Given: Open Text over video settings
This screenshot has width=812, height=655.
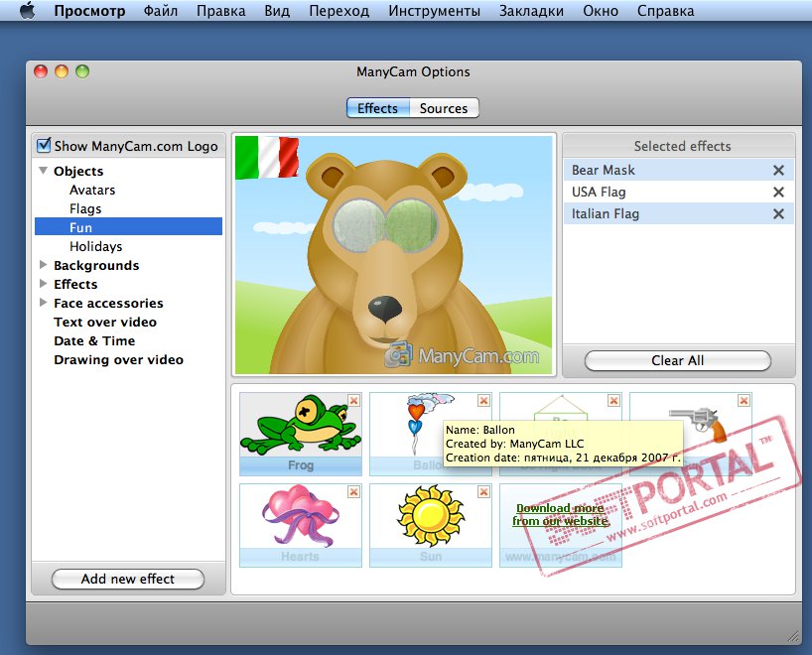Looking at the screenshot, I should click(x=105, y=323).
